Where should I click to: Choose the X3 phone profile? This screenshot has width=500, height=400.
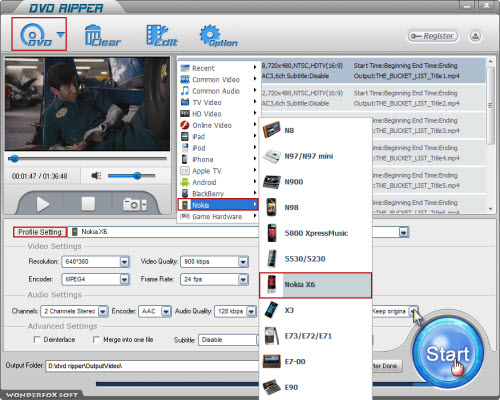tap(315, 310)
